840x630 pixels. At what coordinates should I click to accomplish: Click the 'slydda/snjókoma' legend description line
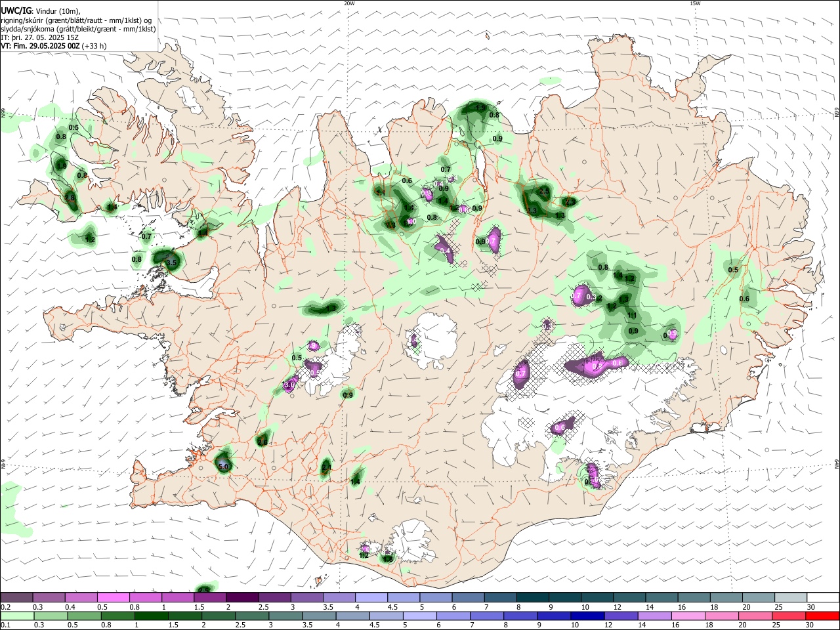pos(78,29)
